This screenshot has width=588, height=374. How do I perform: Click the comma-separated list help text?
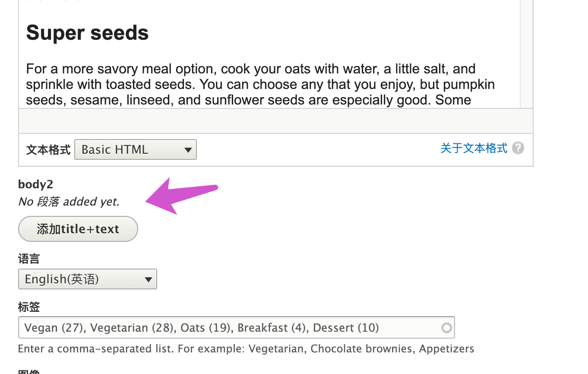246,349
